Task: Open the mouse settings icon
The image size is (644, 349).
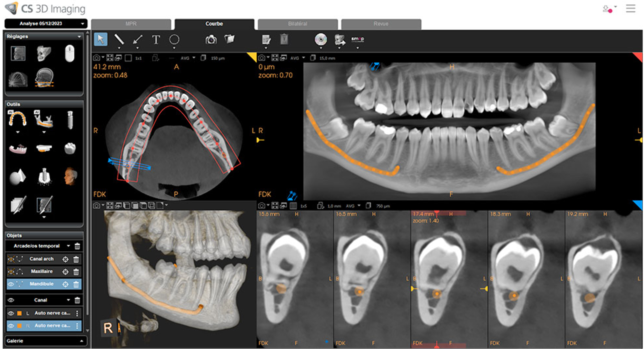Action: coord(70,53)
